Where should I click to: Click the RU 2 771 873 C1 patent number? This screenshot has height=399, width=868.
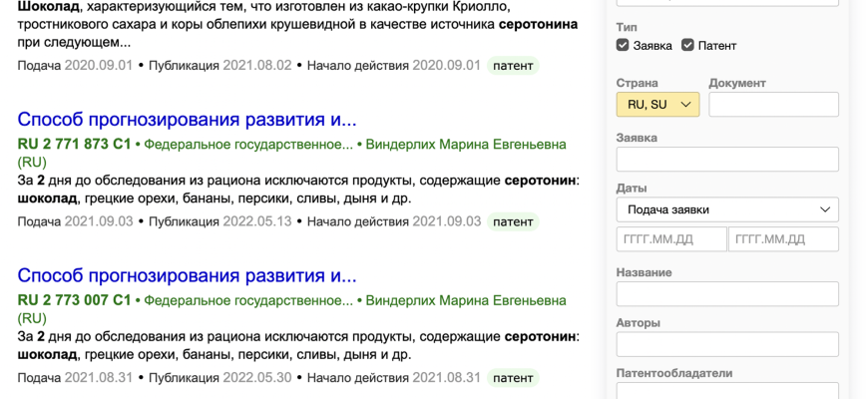tap(74, 145)
